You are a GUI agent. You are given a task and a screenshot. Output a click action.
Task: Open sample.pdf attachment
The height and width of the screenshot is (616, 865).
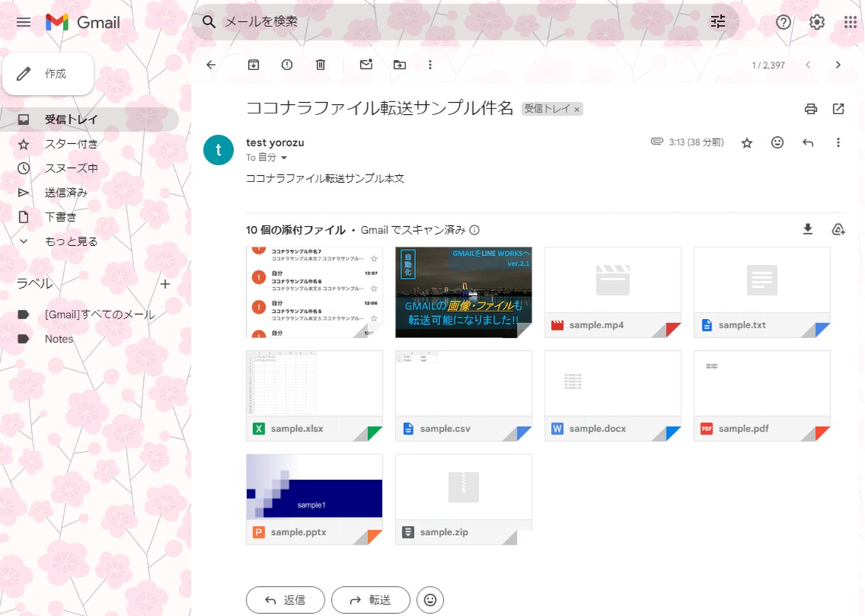pos(762,396)
